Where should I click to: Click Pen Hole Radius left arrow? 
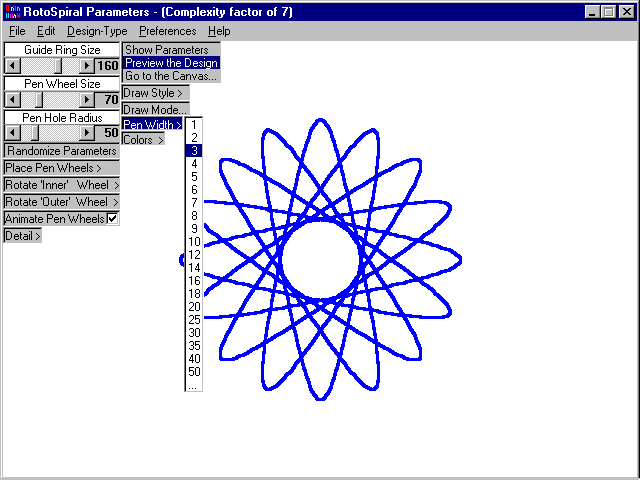coord(11,133)
